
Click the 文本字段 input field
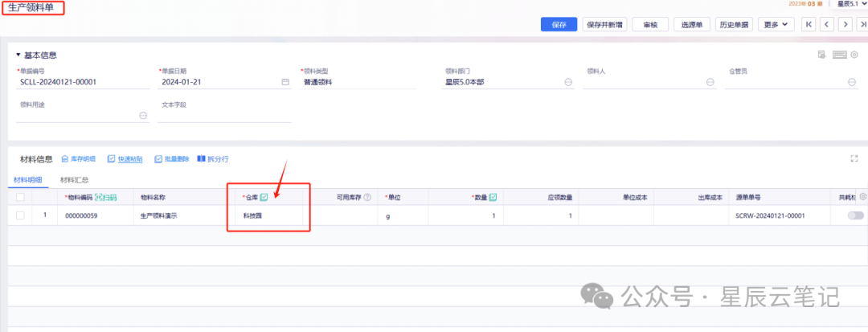pyautogui.click(x=225, y=116)
